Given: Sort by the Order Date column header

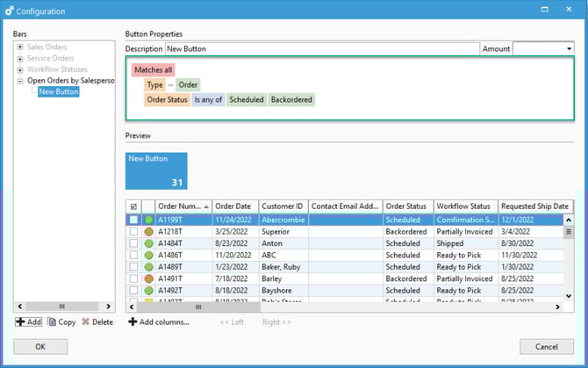Looking at the screenshot, I should tap(233, 206).
